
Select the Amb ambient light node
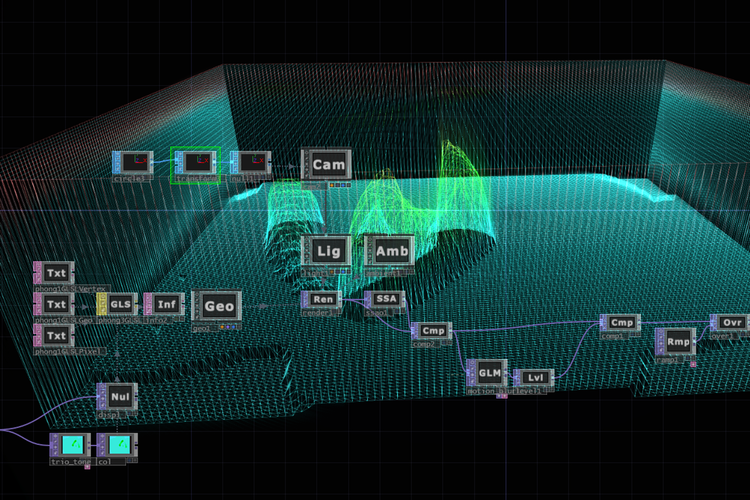click(388, 251)
